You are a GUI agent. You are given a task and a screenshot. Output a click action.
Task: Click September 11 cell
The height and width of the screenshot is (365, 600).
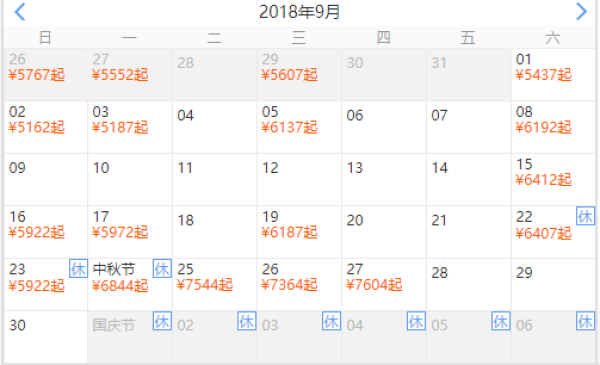[x=215, y=179]
